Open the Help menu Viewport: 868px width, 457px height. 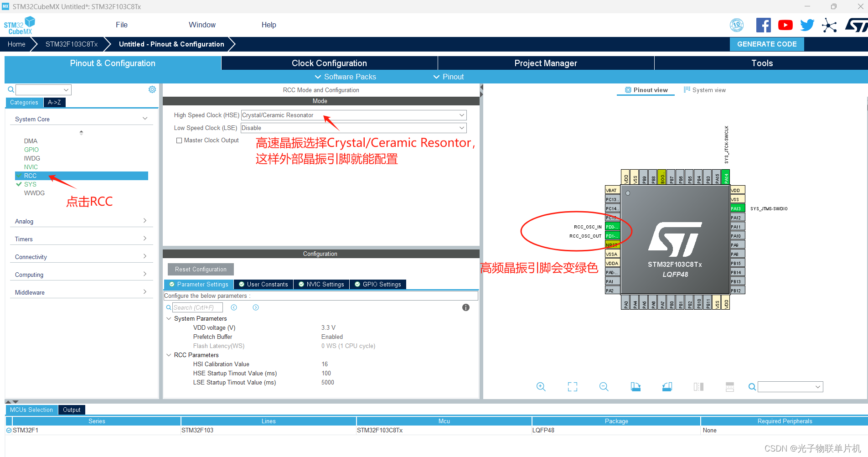[x=269, y=25]
